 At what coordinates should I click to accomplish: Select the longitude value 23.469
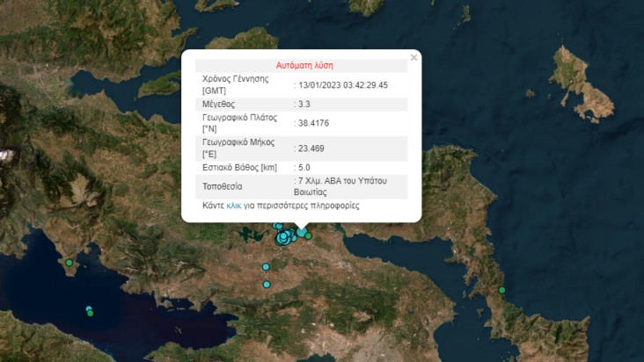pos(311,148)
